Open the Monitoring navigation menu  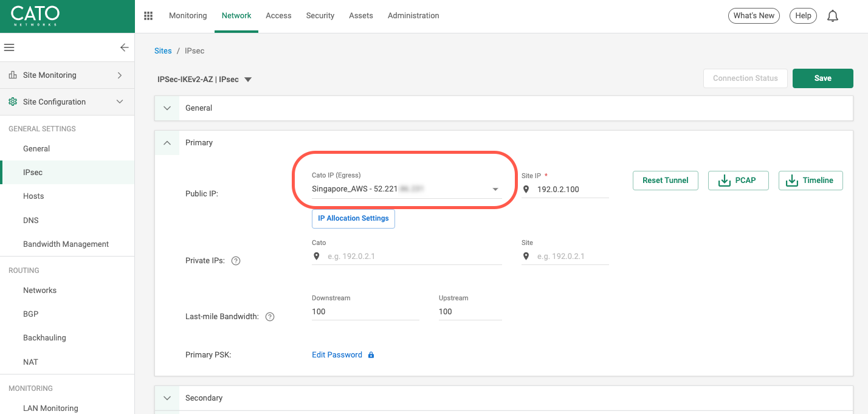point(187,15)
